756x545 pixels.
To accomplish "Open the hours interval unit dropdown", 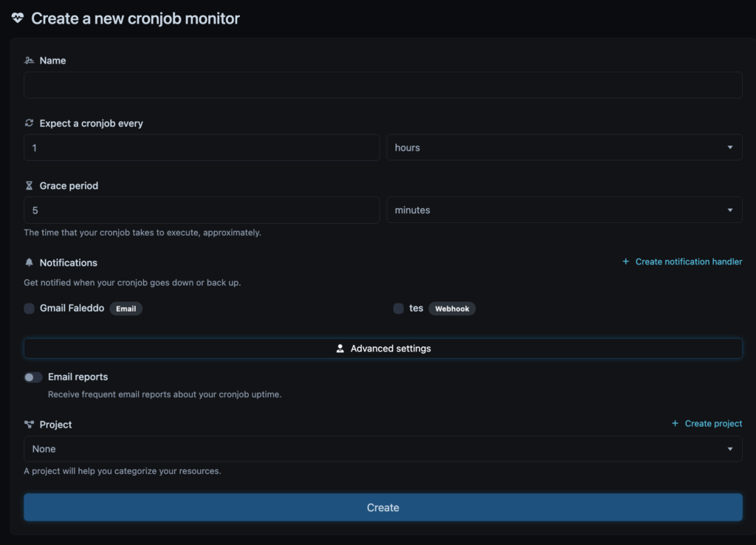I will [x=564, y=148].
